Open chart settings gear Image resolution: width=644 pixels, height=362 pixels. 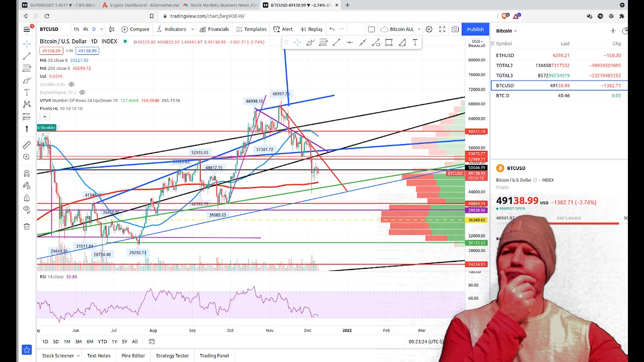click(x=429, y=29)
